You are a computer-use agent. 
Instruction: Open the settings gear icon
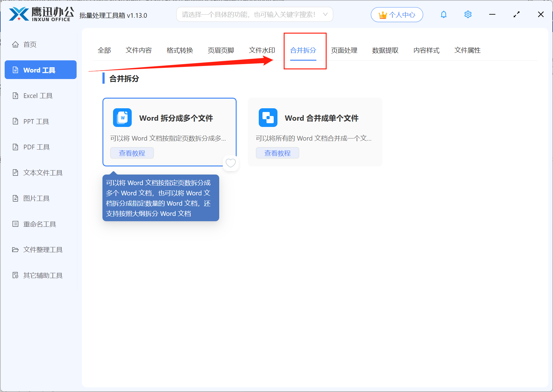(x=468, y=14)
